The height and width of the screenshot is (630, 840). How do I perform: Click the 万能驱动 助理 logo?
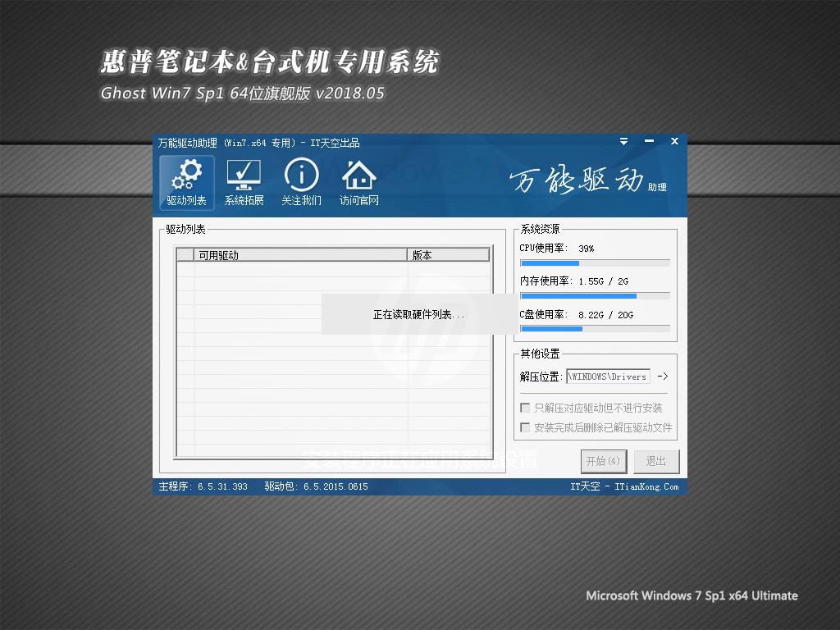(x=587, y=180)
